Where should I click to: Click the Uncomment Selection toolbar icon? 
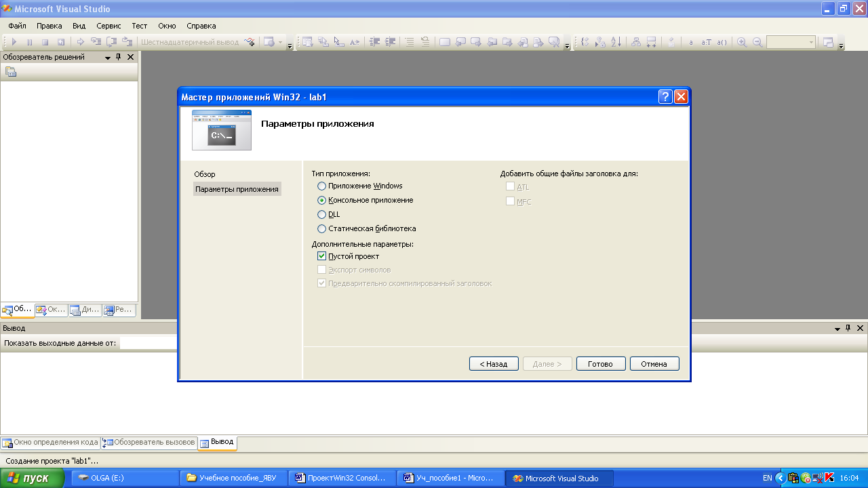point(425,42)
